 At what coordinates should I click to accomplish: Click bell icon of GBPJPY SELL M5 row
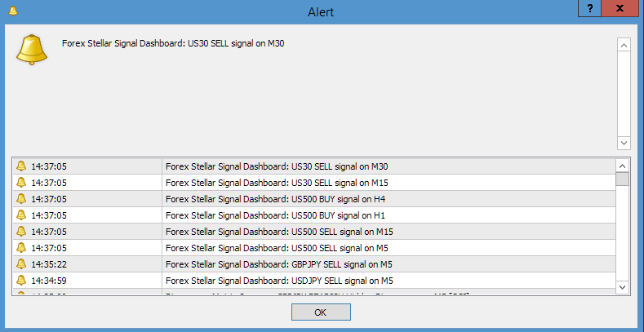pyautogui.click(x=21, y=264)
